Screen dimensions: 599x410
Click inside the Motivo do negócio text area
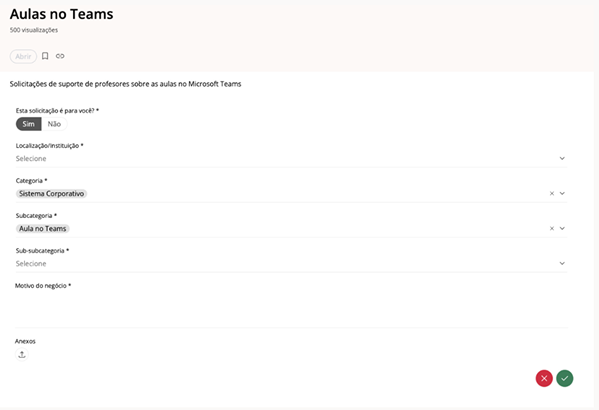coord(291,309)
